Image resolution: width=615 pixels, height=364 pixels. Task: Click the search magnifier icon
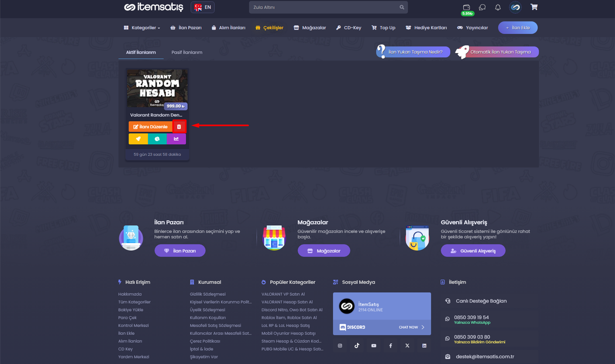click(x=402, y=7)
